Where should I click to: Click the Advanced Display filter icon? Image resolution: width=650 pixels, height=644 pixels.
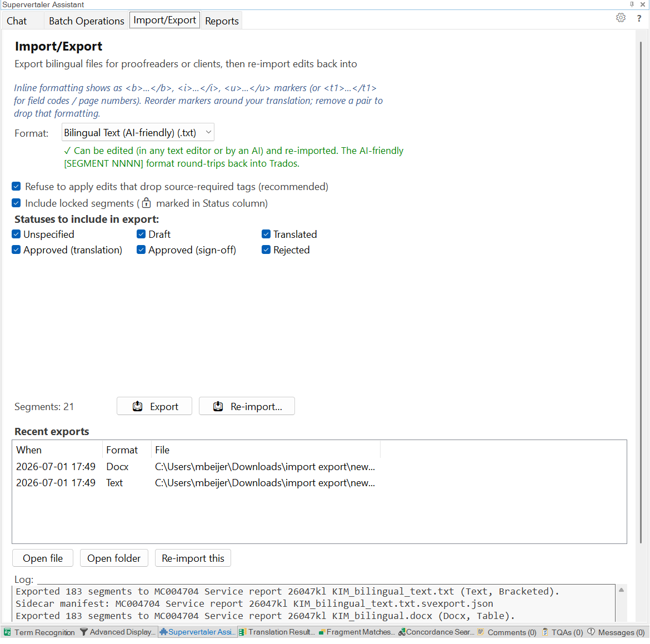pyautogui.click(x=84, y=632)
